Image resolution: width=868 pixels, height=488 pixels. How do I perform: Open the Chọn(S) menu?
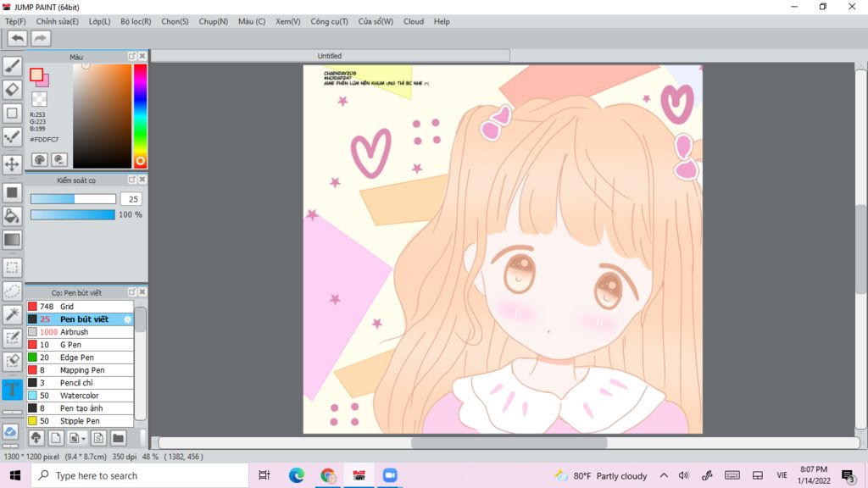(x=175, y=21)
